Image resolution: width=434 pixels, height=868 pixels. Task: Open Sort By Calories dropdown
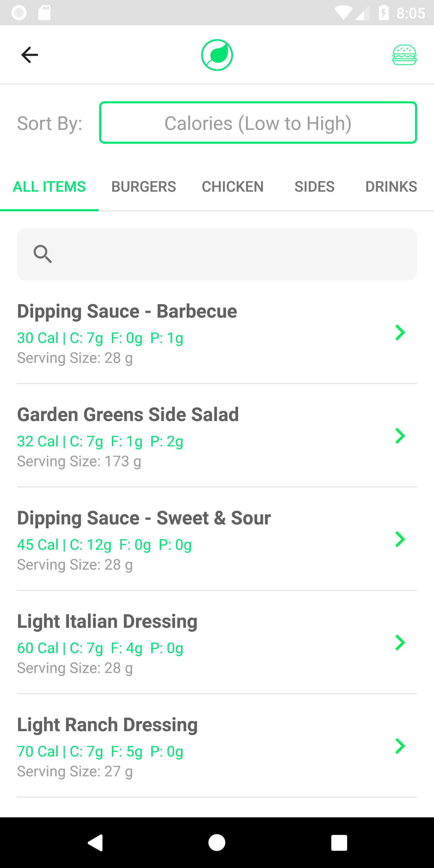point(258,123)
